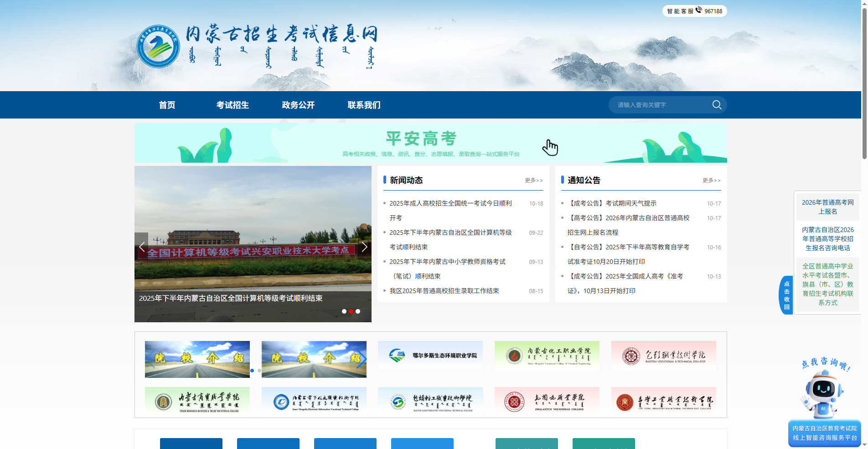Image resolution: width=868 pixels, height=449 pixels.
Task: Expand more news via 更多>> in 新闻动态
Action: [533, 181]
